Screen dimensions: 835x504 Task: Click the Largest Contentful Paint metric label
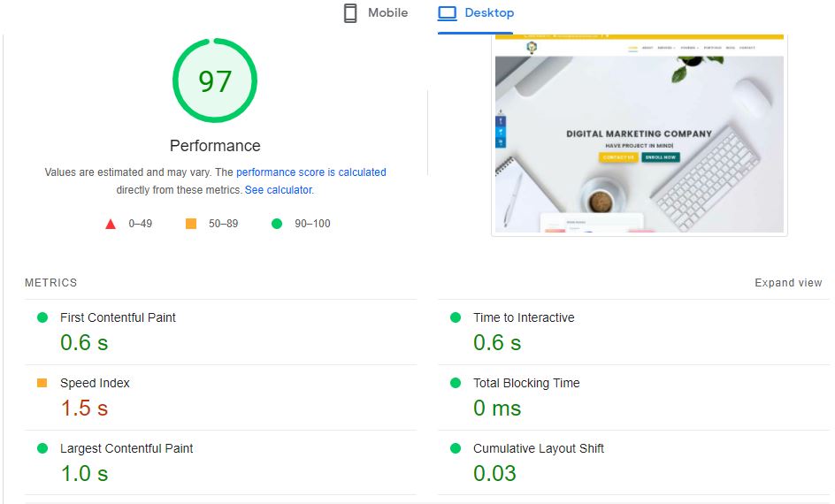point(126,448)
